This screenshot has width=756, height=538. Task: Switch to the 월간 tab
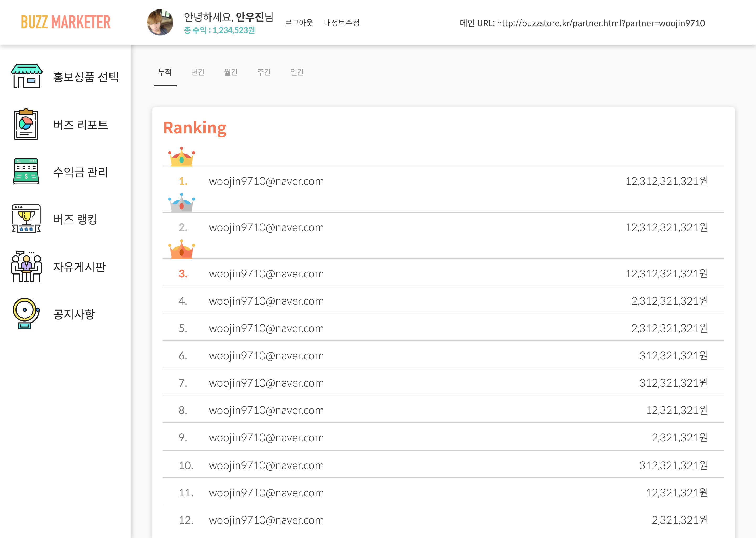click(x=231, y=72)
